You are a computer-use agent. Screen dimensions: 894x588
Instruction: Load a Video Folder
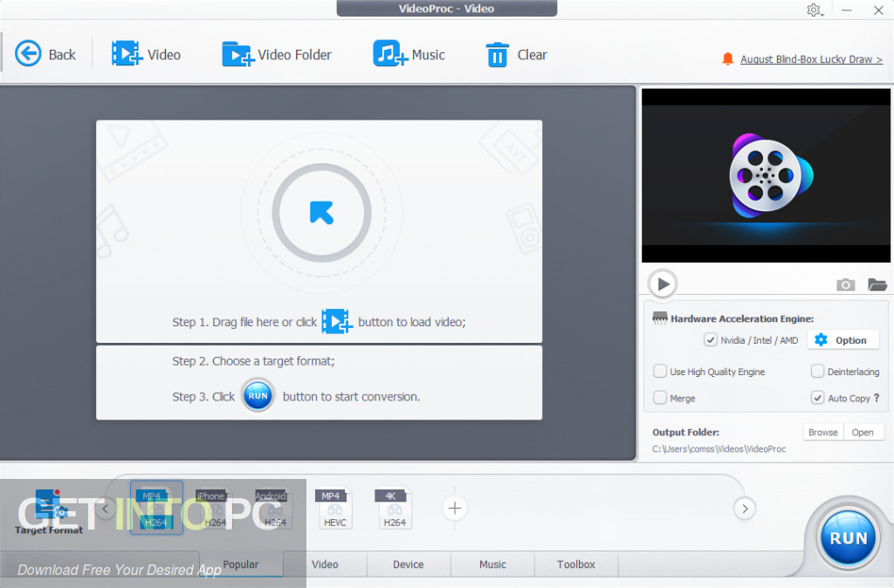click(277, 54)
